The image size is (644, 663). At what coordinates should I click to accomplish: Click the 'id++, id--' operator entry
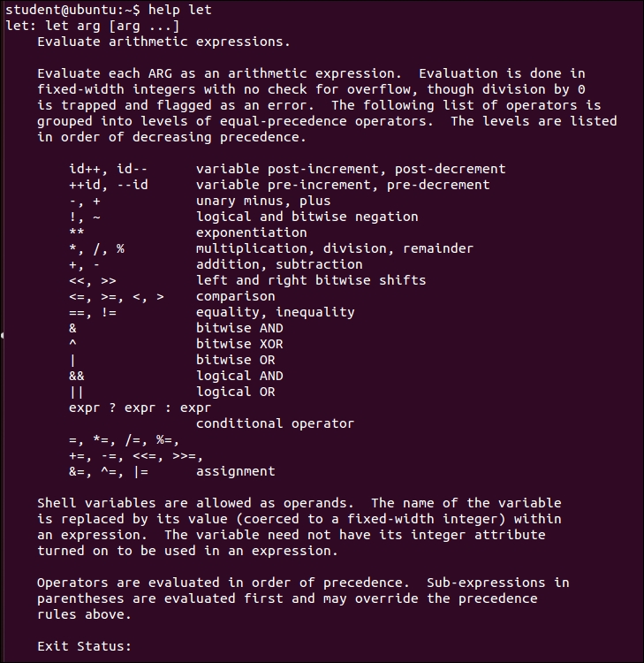point(109,169)
